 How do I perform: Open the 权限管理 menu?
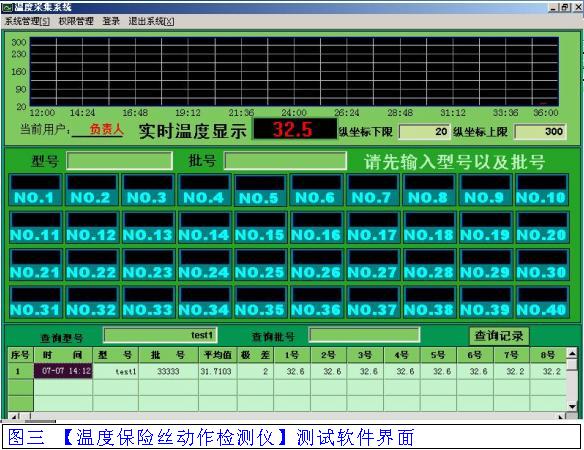tap(76, 21)
